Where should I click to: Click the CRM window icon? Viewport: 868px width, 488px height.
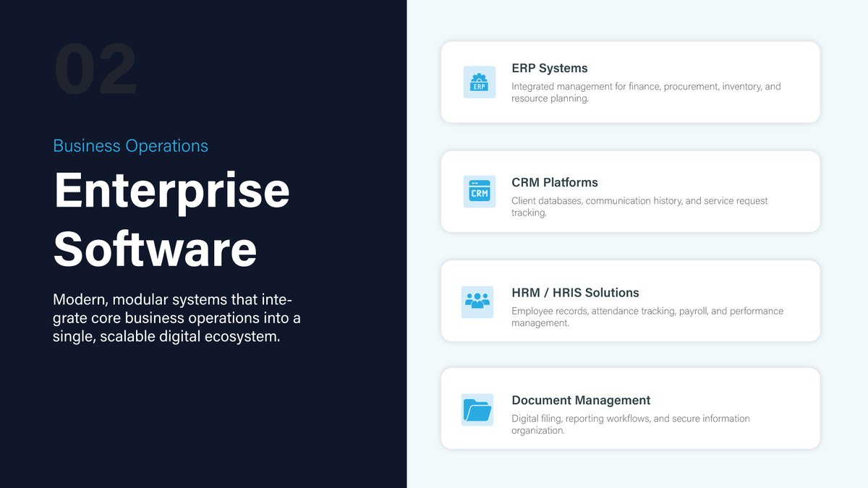[x=480, y=192]
